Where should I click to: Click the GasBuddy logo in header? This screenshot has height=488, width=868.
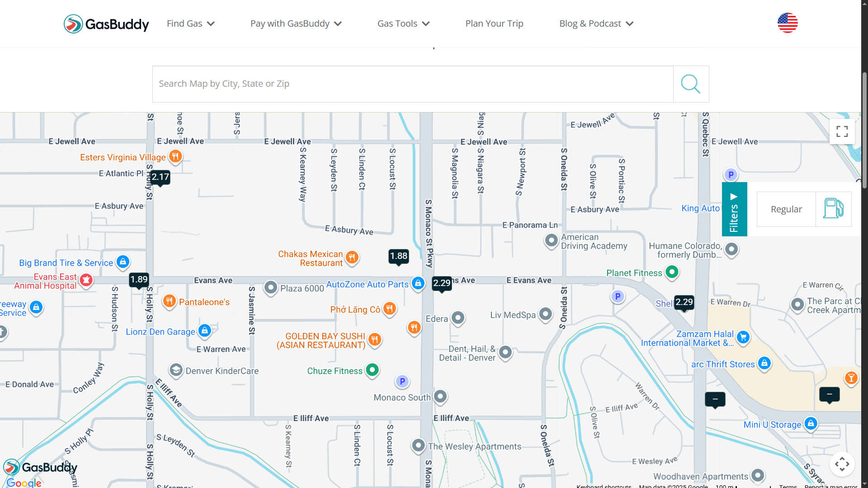[106, 23]
